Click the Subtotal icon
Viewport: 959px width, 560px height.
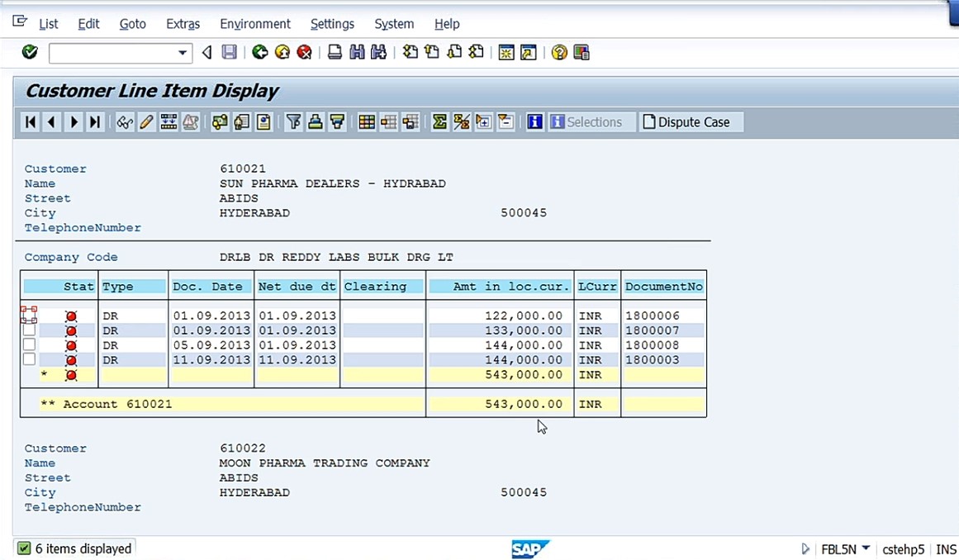tap(462, 121)
